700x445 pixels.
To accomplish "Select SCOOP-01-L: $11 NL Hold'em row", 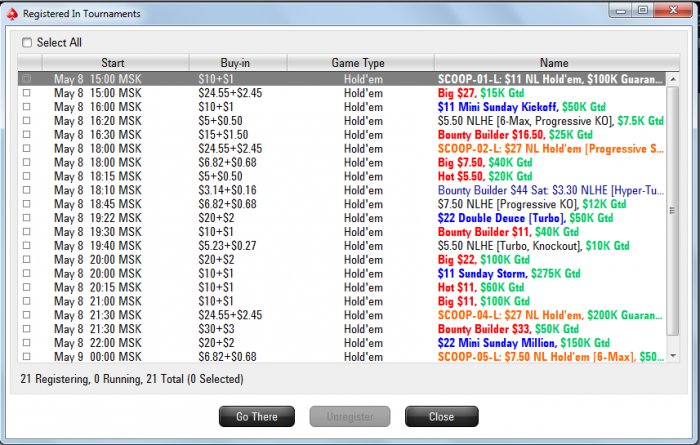I will 342,79.
